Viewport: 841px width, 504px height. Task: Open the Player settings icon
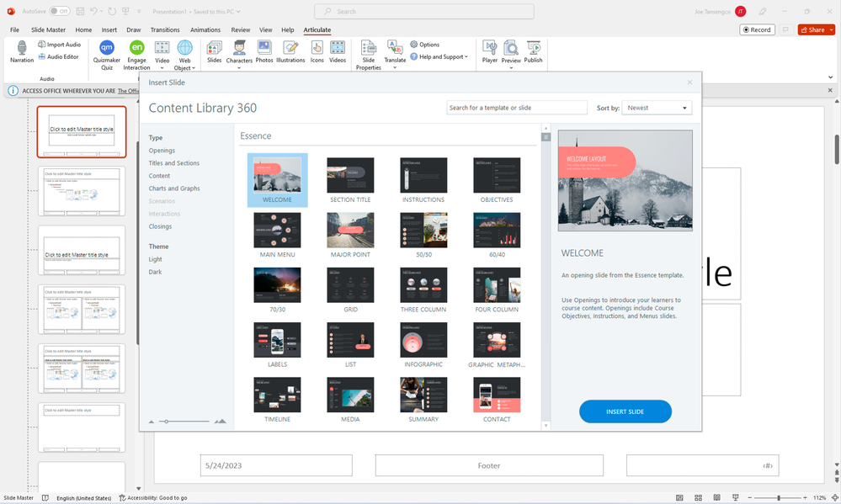click(489, 49)
